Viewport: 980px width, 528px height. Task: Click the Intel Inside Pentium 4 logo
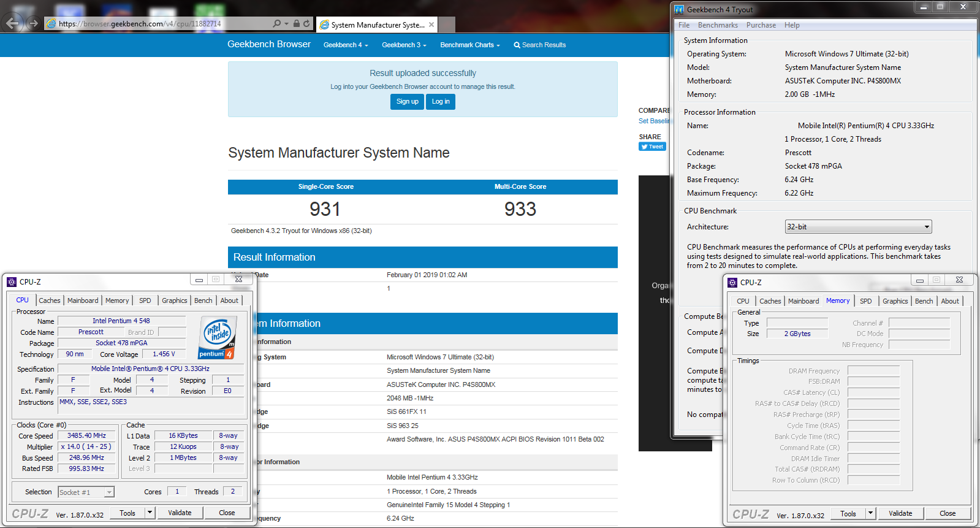click(x=217, y=337)
